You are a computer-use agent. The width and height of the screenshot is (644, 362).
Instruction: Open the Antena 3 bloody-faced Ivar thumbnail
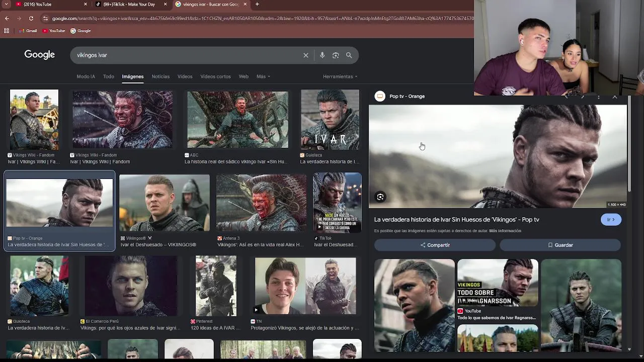[x=261, y=203]
